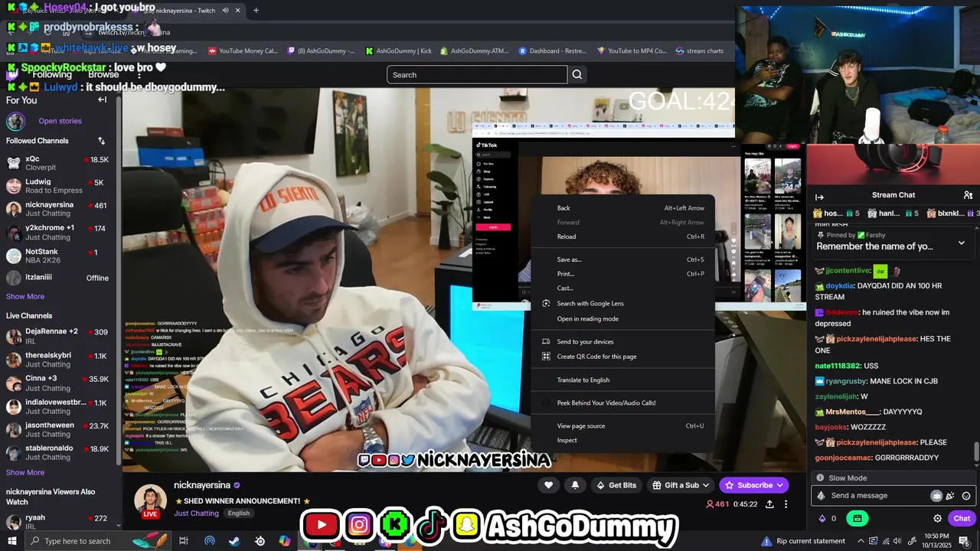Image resolution: width=980 pixels, height=551 pixels.
Task: Open the chat emote picker
Action: point(966,496)
